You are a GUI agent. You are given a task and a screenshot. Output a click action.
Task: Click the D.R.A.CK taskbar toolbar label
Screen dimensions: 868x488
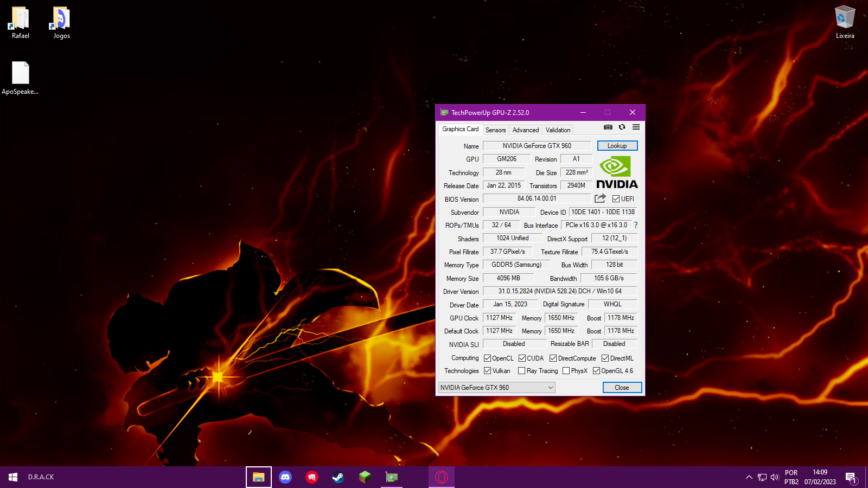coord(41,477)
